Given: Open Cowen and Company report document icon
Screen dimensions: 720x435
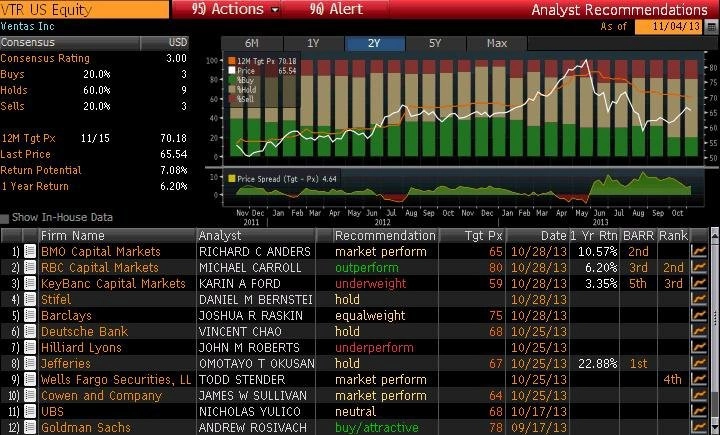Looking at the screenshot, I should pyautogui.click(x=30, y=395).
